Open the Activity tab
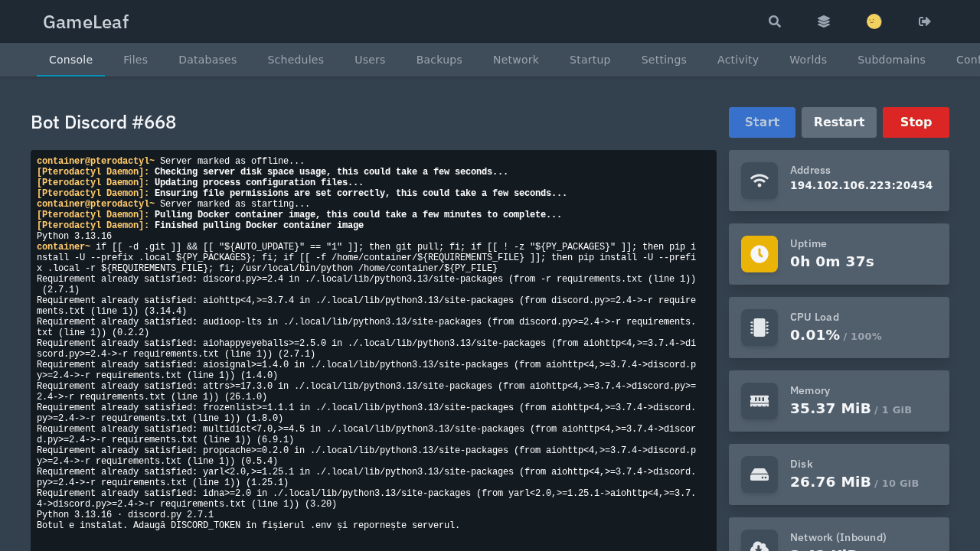 [x=738, y=60]
